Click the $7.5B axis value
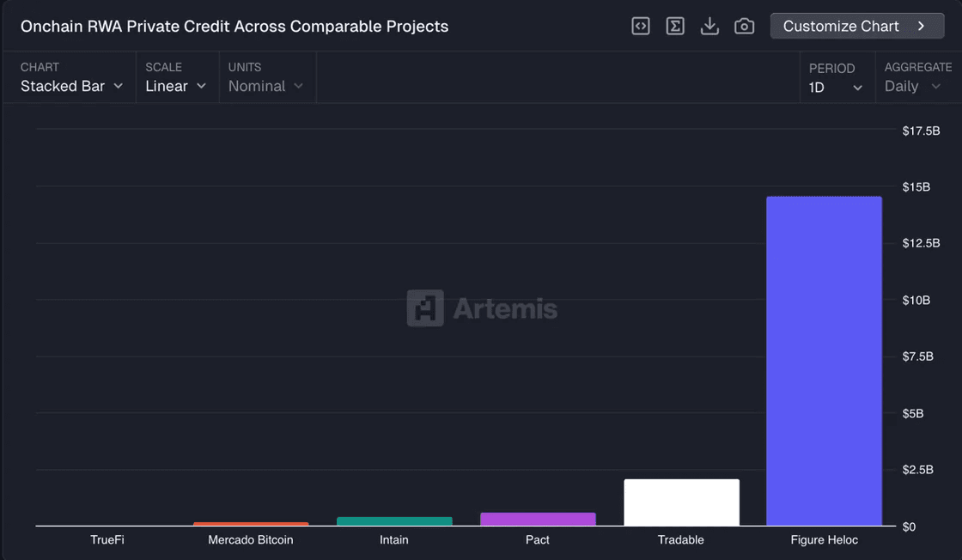The width and height of the screenshot is (962, 560). (x=918, y=356)
